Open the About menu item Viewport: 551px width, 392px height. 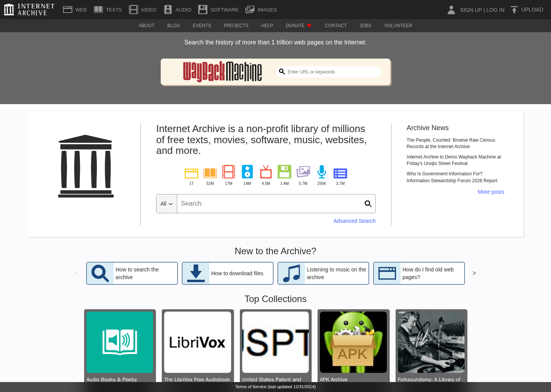[147, 26]
